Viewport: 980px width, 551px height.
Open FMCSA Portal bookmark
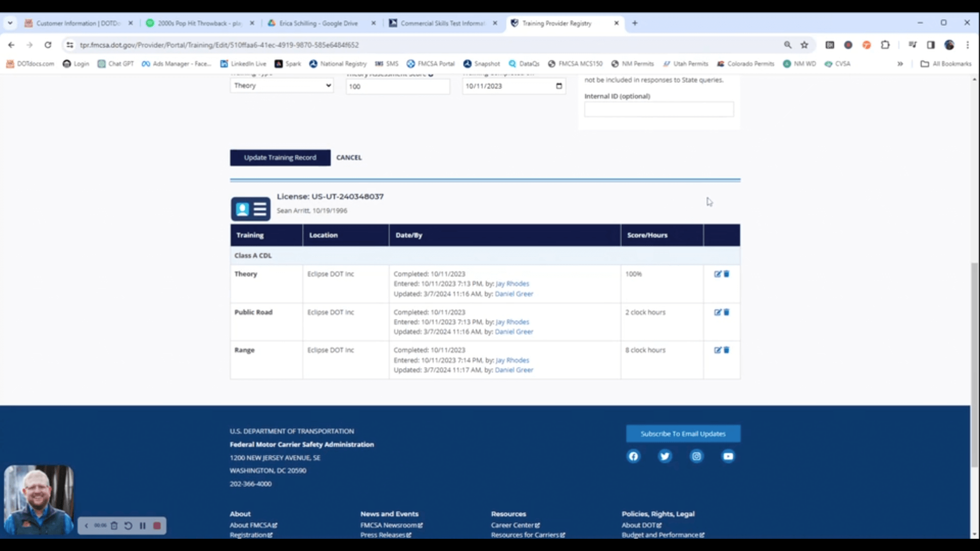pos(431,64)
